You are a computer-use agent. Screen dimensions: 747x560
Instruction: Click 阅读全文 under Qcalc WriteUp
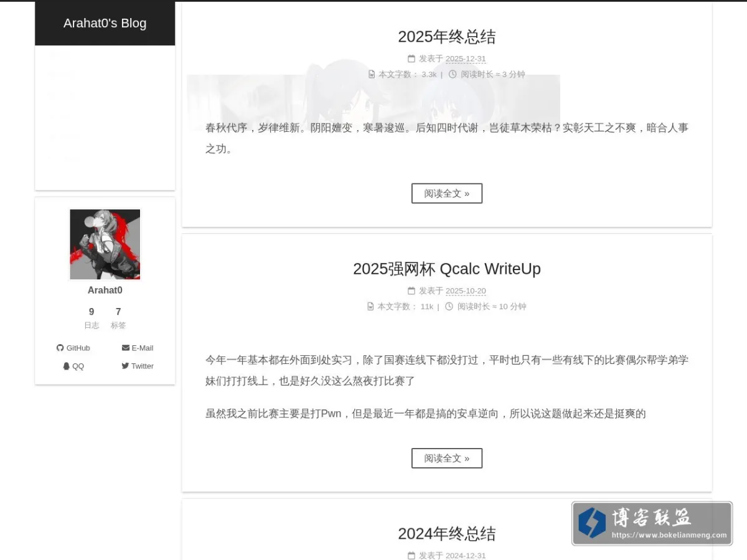[x=447, y=459]
